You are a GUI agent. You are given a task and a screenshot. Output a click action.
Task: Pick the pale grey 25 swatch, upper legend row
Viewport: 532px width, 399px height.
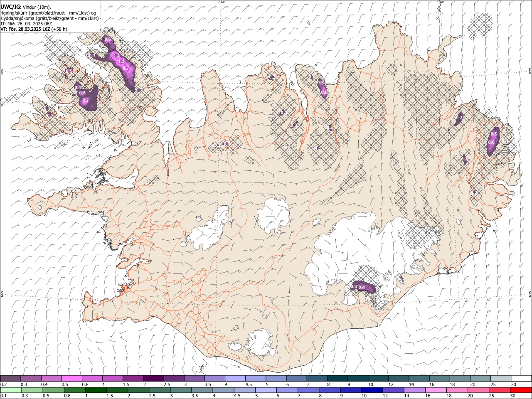tap(501, 379)
